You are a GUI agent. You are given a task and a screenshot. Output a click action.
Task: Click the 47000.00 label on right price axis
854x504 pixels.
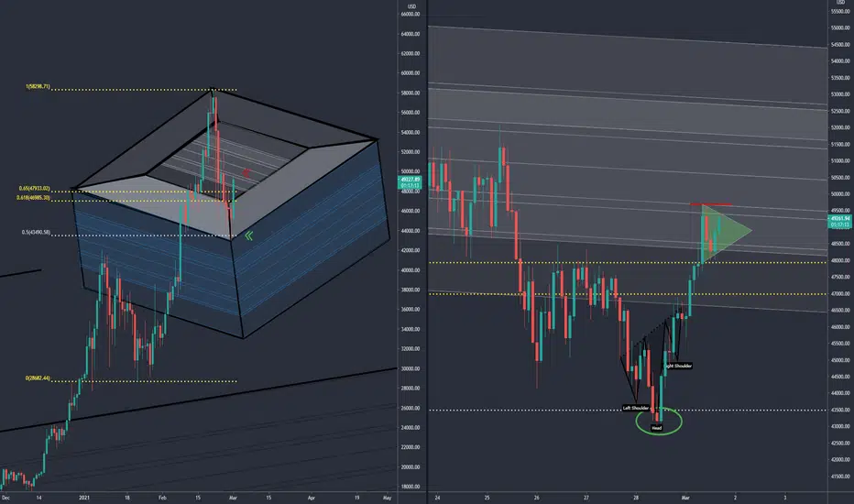click(x=840, y=293)
